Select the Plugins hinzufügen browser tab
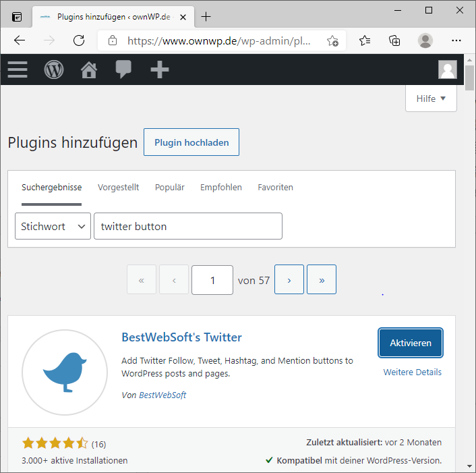 coord(113,17)
